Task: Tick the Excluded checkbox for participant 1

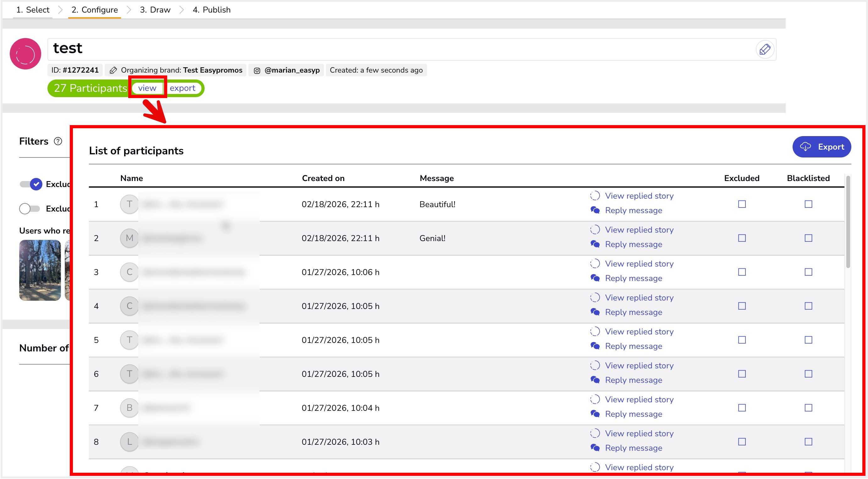Action: 742,204
